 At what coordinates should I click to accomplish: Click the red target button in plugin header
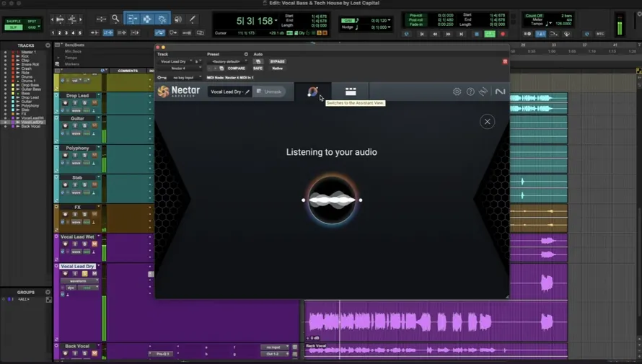(505, 61)
